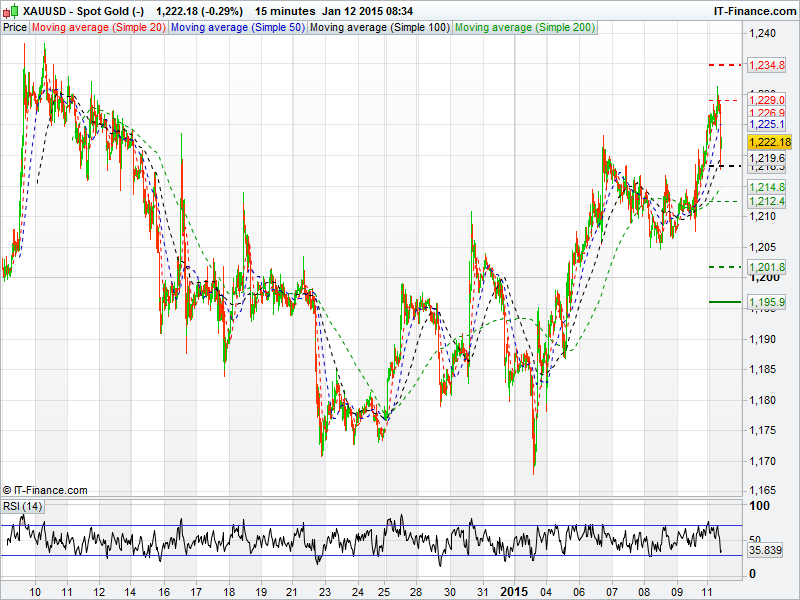Click the green 1,214.8 price level tag
800x600 pixels.
[767, 188]
